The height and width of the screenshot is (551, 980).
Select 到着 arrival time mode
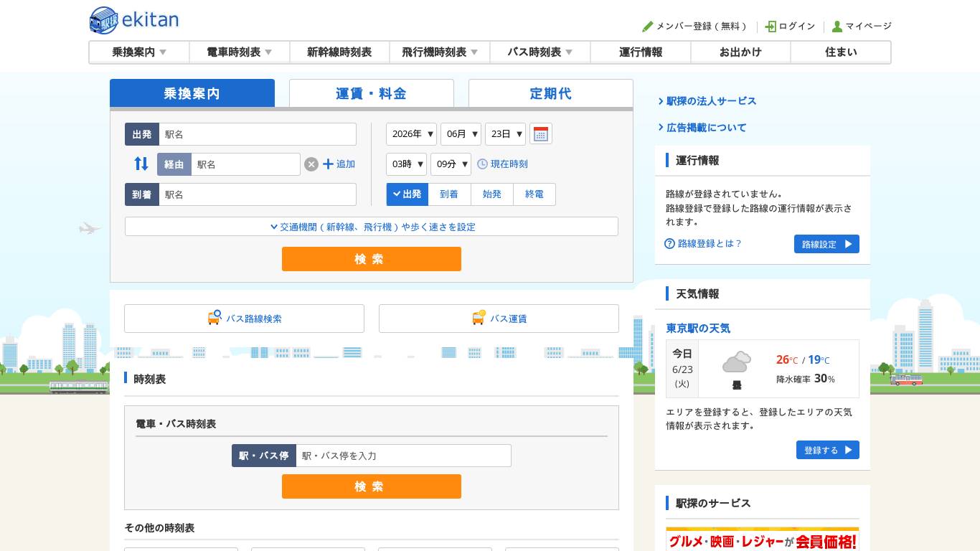pos(449,194)
